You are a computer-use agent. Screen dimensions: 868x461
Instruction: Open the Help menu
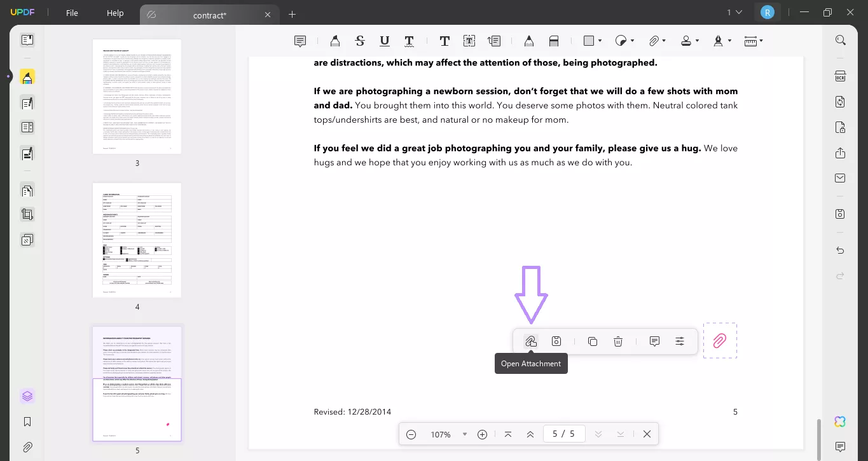click(115, 13)
